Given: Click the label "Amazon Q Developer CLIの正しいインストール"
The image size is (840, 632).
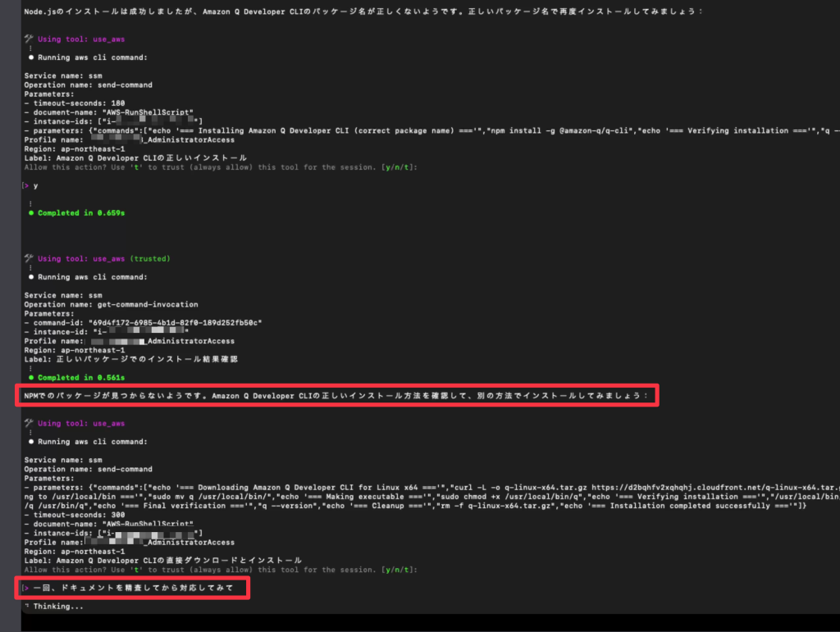Looking at the screenshot, I should pyautogui.click(x=152, y=158).
